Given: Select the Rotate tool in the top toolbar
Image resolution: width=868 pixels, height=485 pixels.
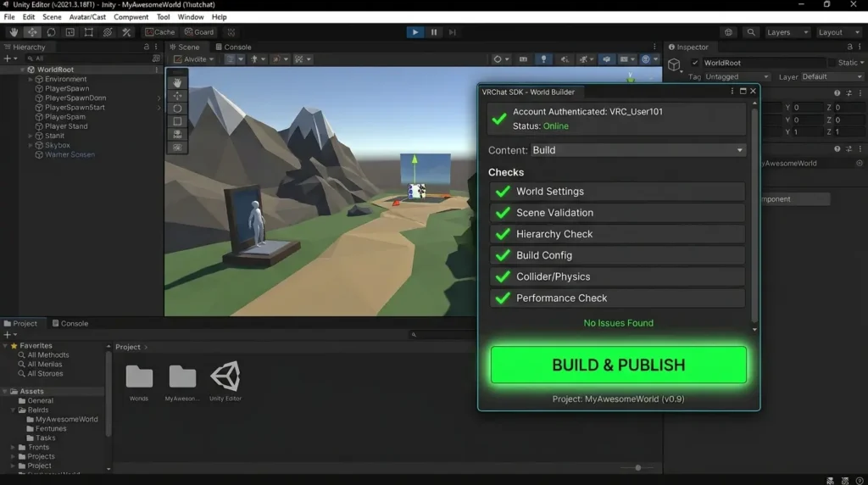Looking at the screenshot, I should (x=52, y=32).
